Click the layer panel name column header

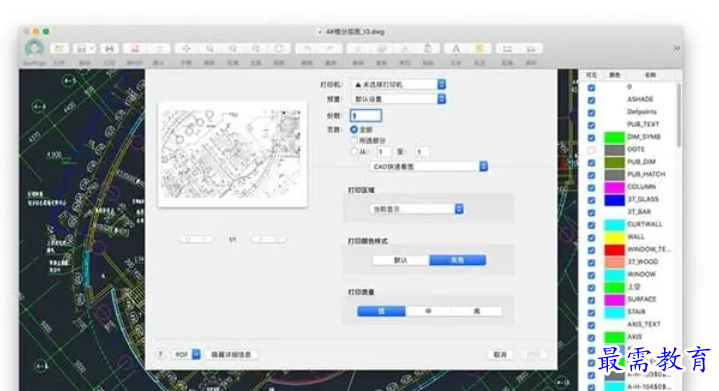[650, 75]
